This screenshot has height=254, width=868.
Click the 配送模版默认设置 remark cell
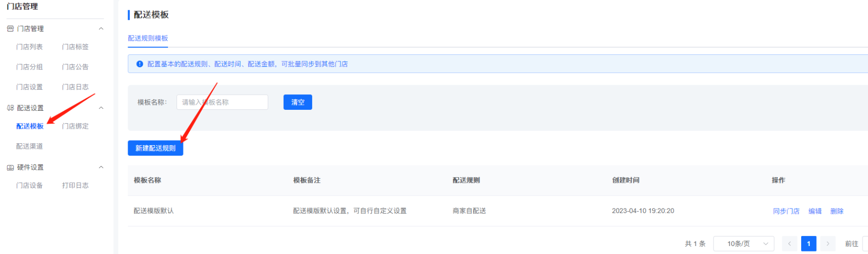pos(350,211)
